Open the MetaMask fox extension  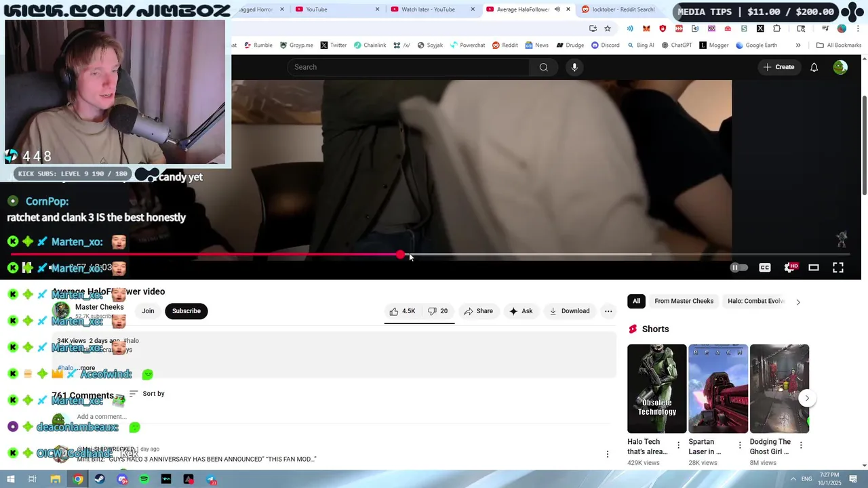[646, 28]
